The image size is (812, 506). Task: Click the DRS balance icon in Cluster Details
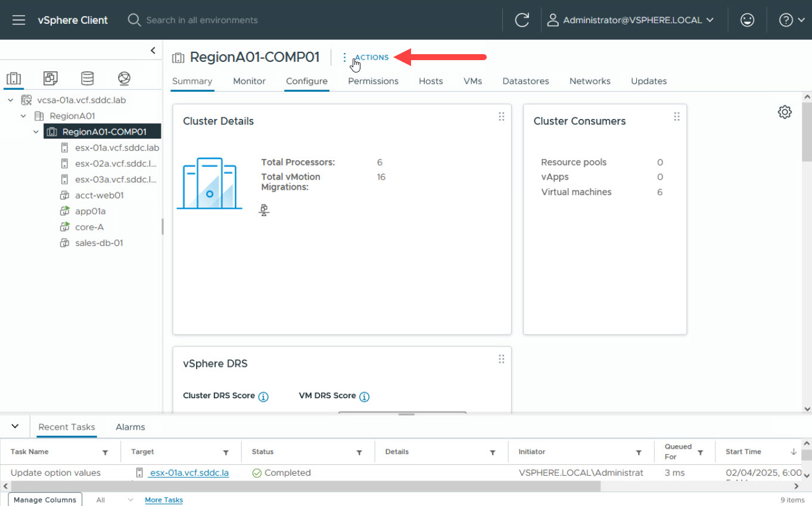pos(264,210)
